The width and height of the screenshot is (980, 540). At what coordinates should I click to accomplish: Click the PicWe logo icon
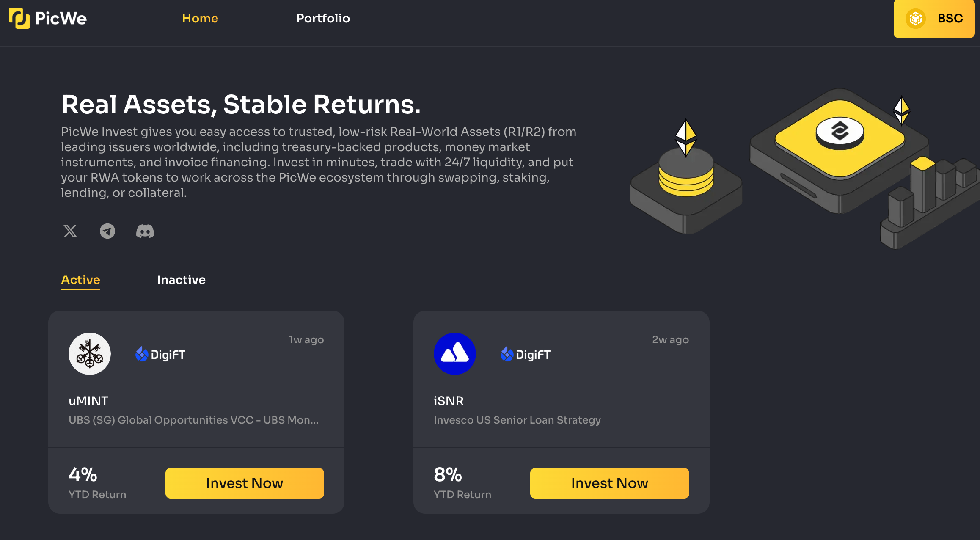pyautogui.click(x=19, y=18)
